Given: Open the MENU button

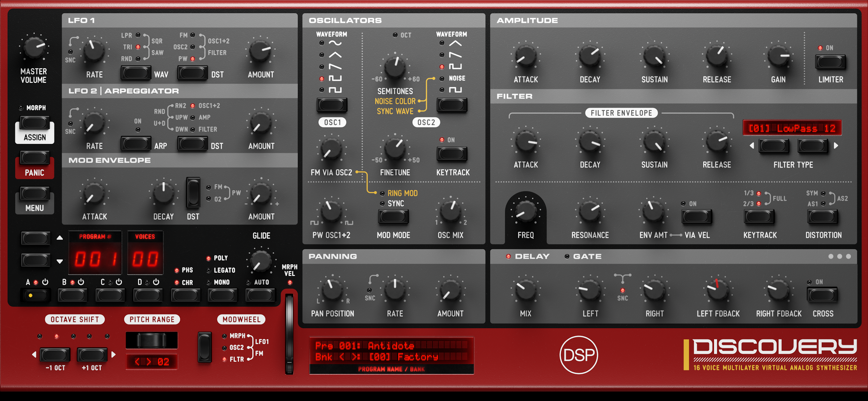Looking at the screenshot, I should [35, 193].
